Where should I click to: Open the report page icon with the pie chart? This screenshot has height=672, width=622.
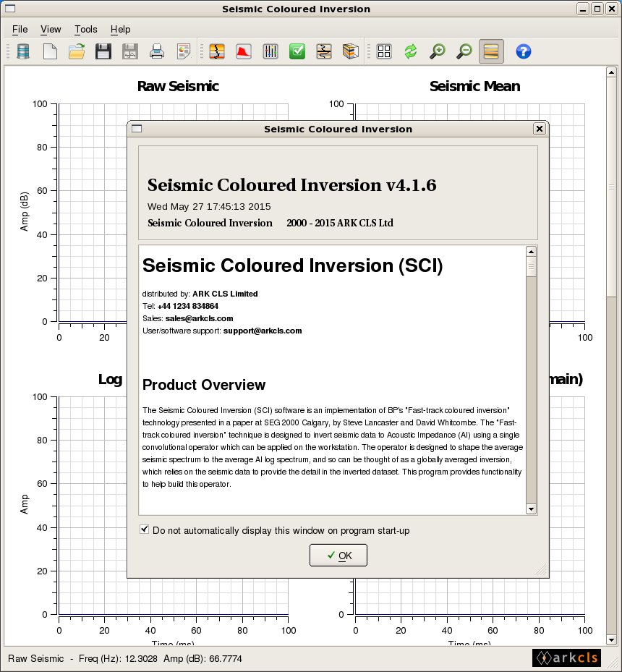click(x=184, y=51)
